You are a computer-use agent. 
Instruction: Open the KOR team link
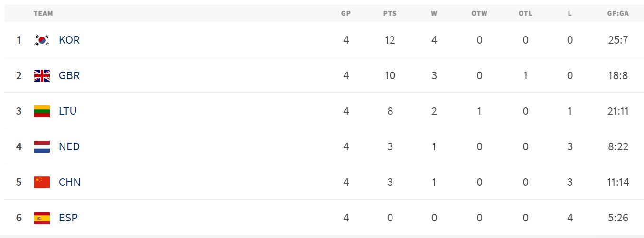coord(69,40)
